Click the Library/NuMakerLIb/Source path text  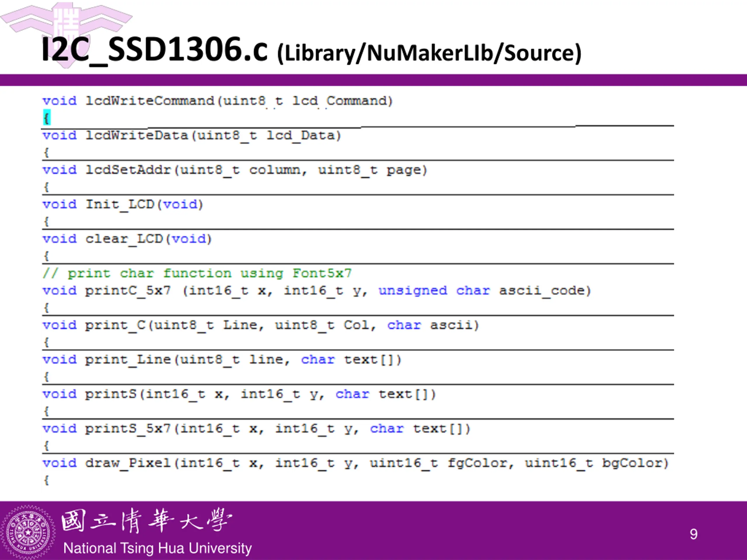(x=429, y=53)
